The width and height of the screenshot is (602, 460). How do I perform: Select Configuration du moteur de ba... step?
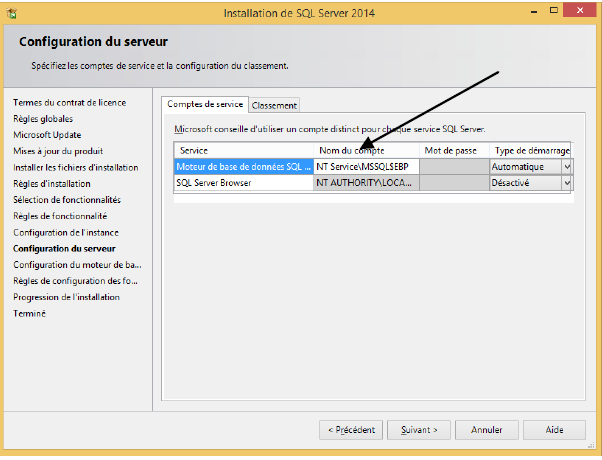77,265
